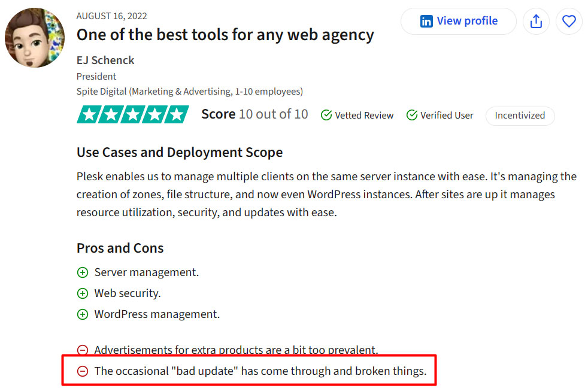Click the Vetted Review checkmark icon
This screenshot has width=588, height=391.
(326, 115)
